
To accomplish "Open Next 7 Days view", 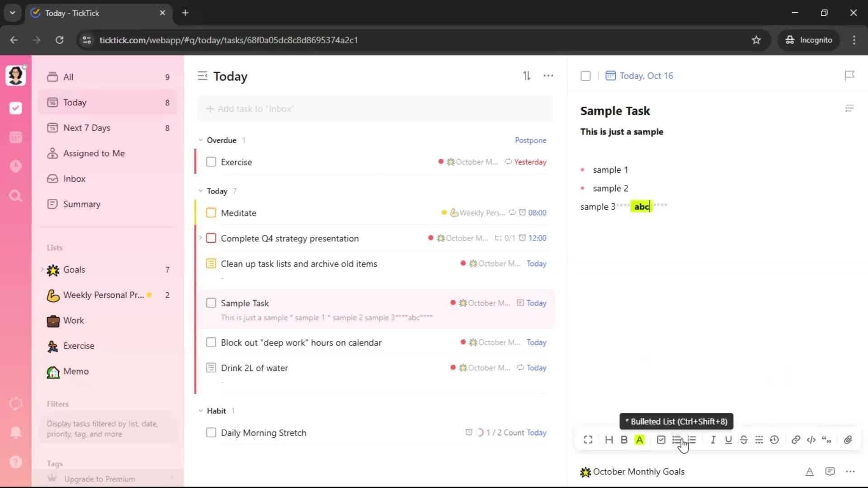I will pyautogui.click(x=87, y=128).
